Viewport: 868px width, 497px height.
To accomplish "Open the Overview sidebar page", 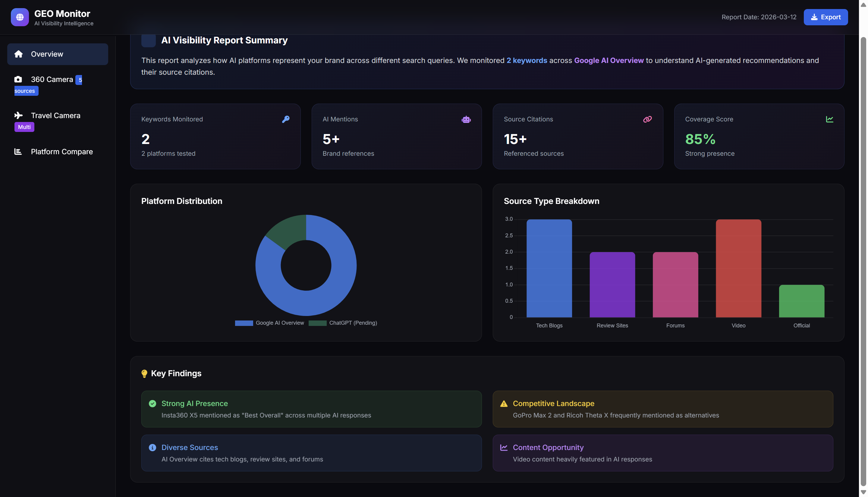I will point(58,54).
